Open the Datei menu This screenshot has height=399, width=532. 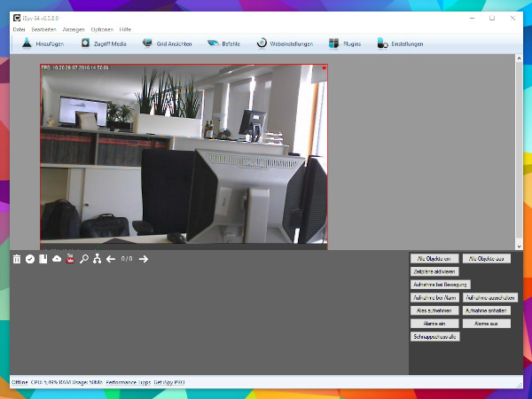coord(19,29)
